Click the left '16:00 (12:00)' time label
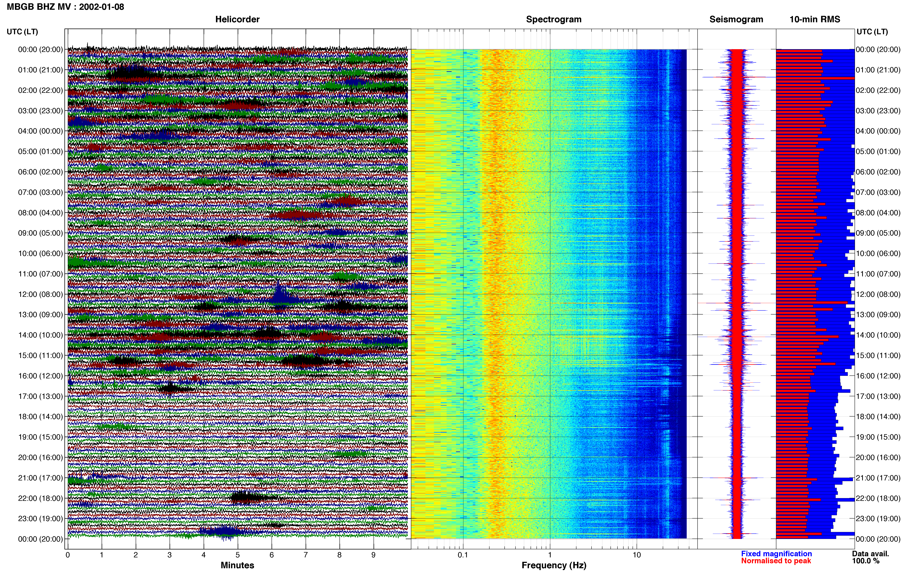This screenshot has width=924, height=578. point(41,375)
